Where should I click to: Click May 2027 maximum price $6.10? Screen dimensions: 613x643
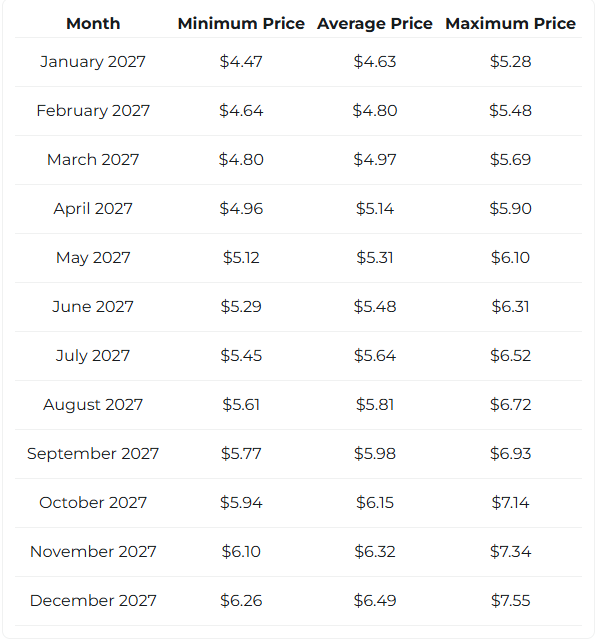click(x=510, y=258)
